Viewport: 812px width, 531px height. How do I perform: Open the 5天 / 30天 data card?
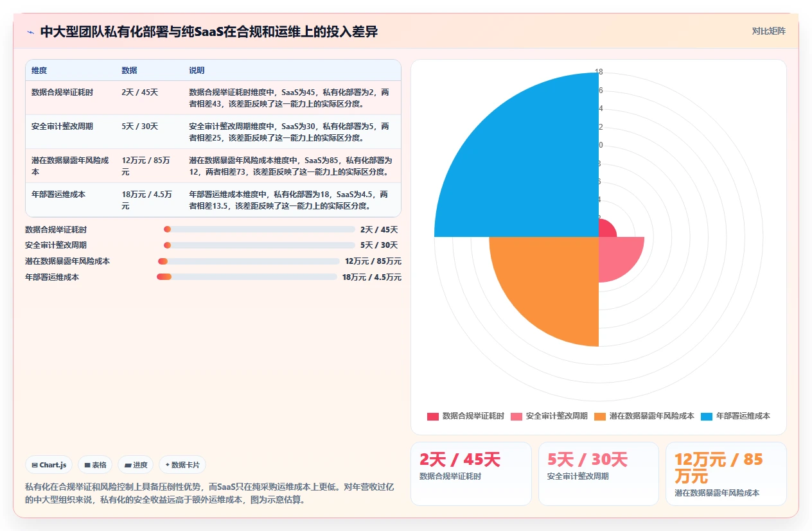pyautogui.click(x=599, y=474)
